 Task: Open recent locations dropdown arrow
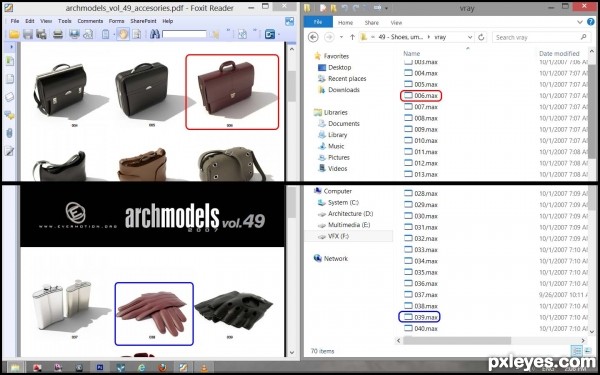click(341, 37)
